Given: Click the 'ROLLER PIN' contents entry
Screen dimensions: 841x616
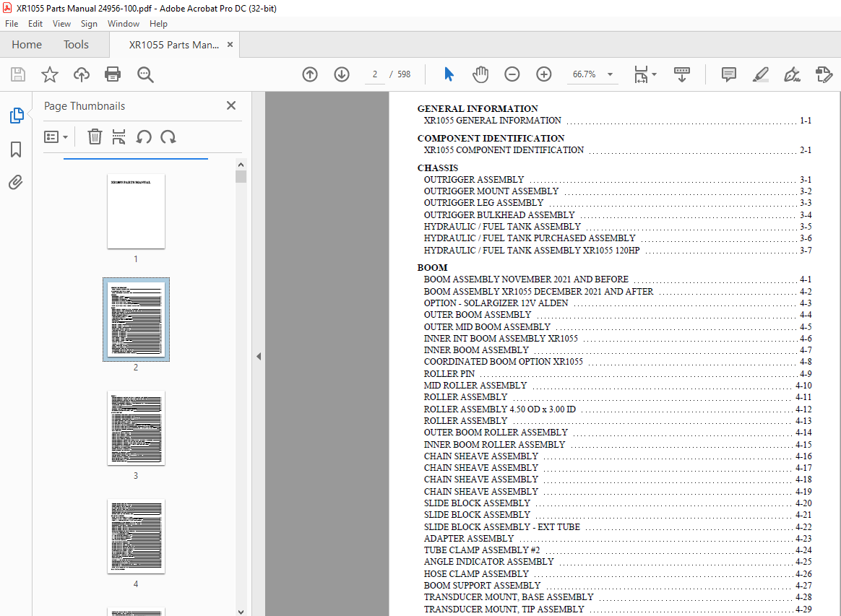Looking at the screenshot, I should click(x=449, y=373).
